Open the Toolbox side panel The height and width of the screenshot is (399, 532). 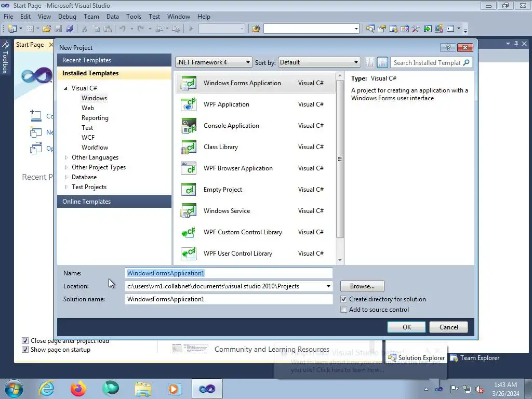(5, 57)
